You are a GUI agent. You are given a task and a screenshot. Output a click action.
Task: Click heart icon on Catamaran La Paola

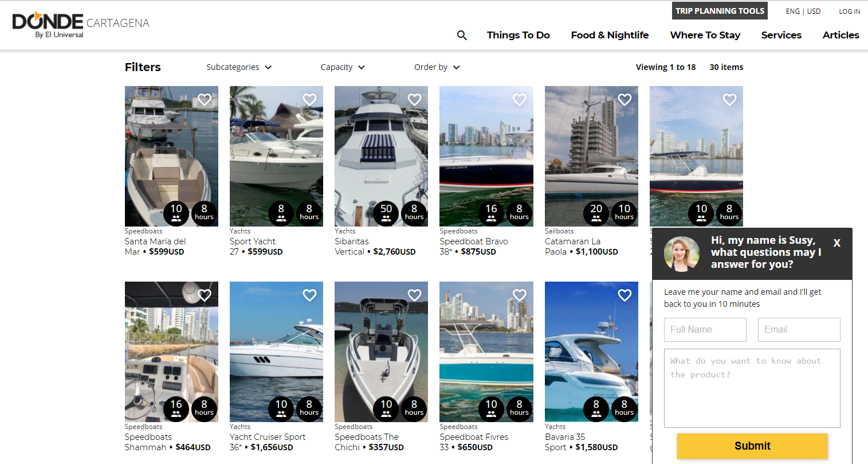(625, 100)
